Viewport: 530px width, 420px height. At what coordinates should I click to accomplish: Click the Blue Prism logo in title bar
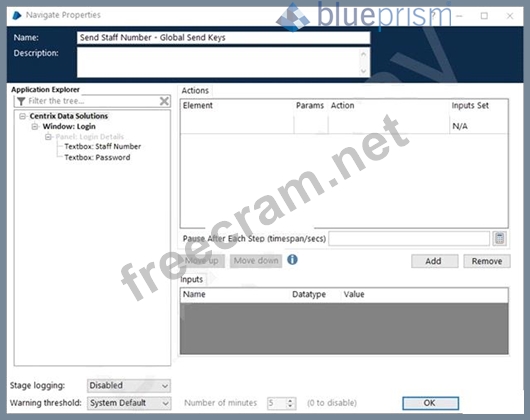(16, 15)
